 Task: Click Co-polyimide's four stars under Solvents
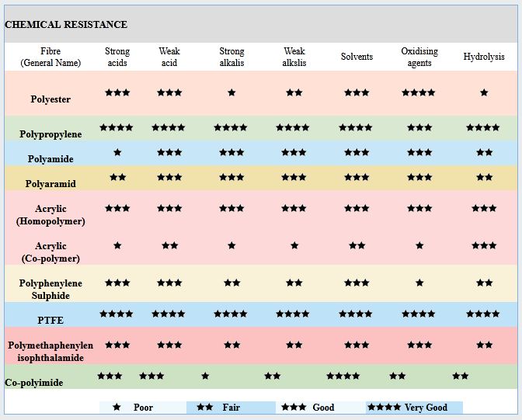pos(343,377)
